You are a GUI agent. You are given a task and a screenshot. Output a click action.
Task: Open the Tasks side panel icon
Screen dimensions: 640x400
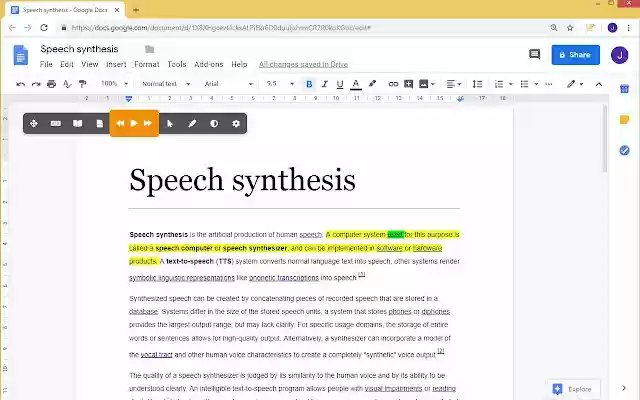coord(624,151)
